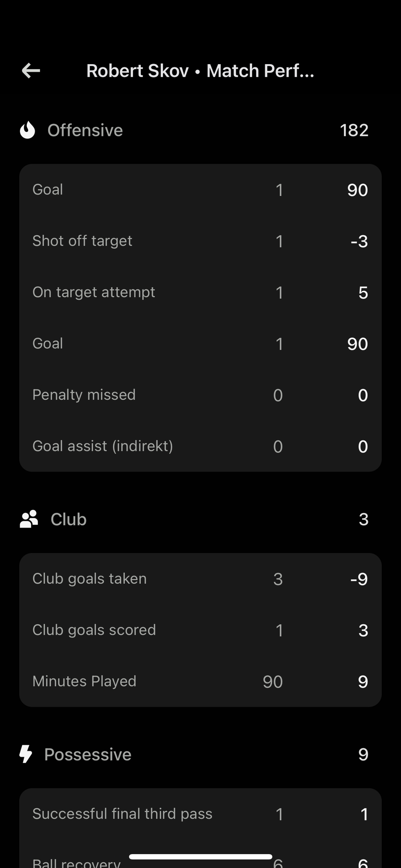
Task: Open the Shot off target row
Action: [200, 241]
